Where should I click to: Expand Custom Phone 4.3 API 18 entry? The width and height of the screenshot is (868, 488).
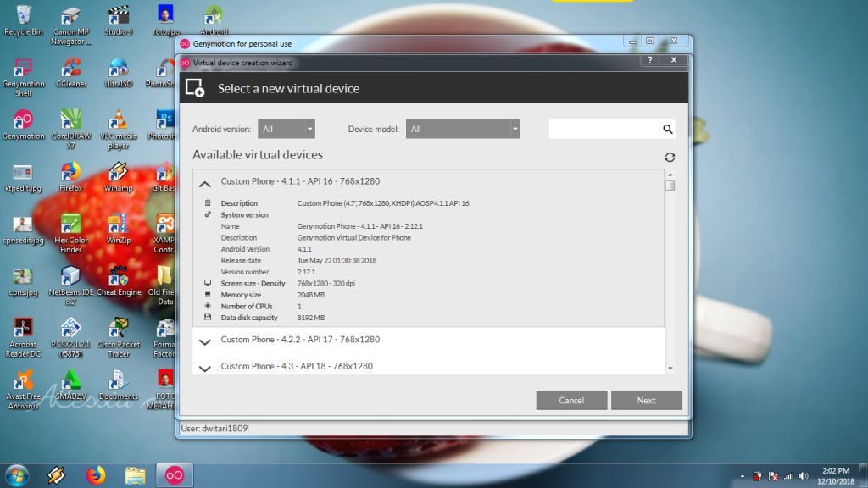point(204,368)
